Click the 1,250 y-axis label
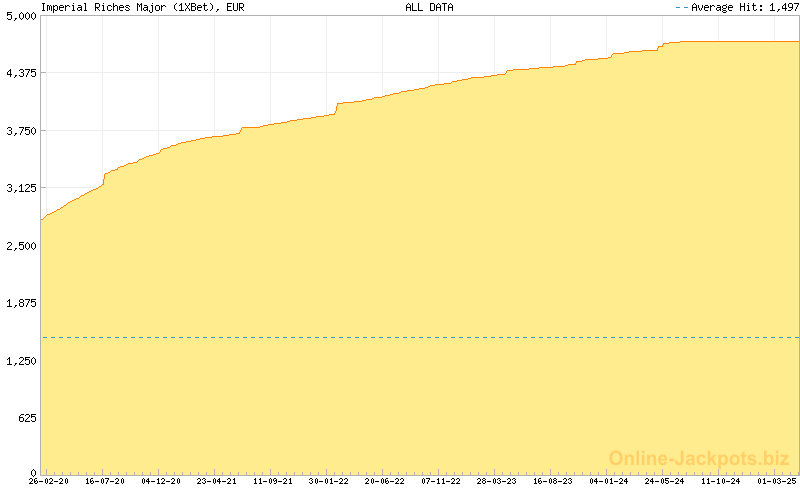This screenshot has height=490, width=800. [x=20, y=361]
